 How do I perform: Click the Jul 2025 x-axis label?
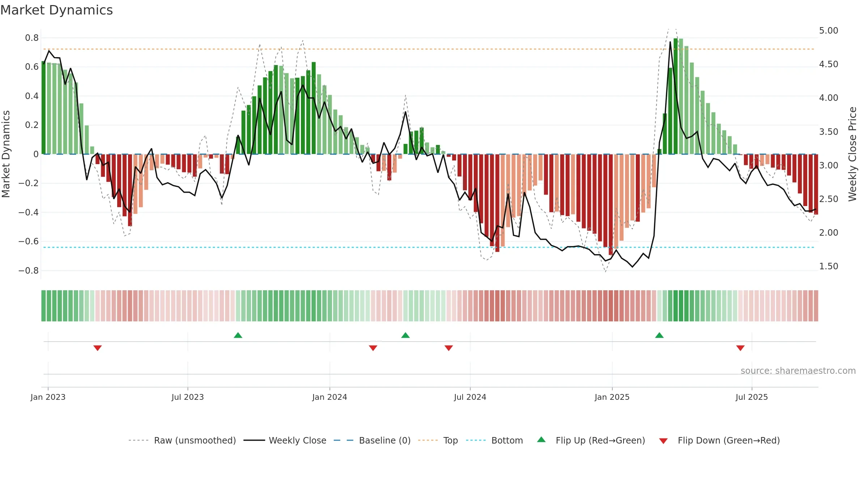pyautogui.click(x=752, y=397)
